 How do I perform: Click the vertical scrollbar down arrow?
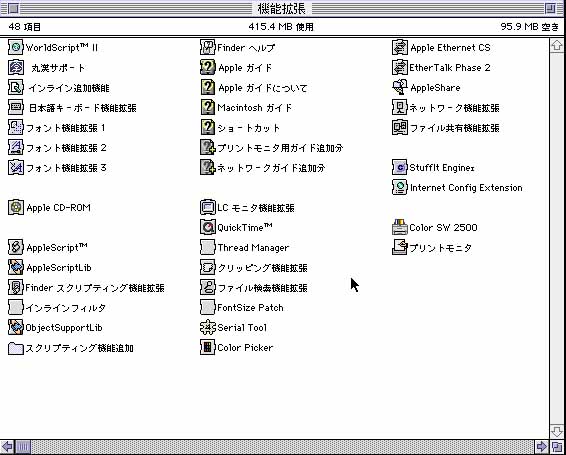point(557,432)
